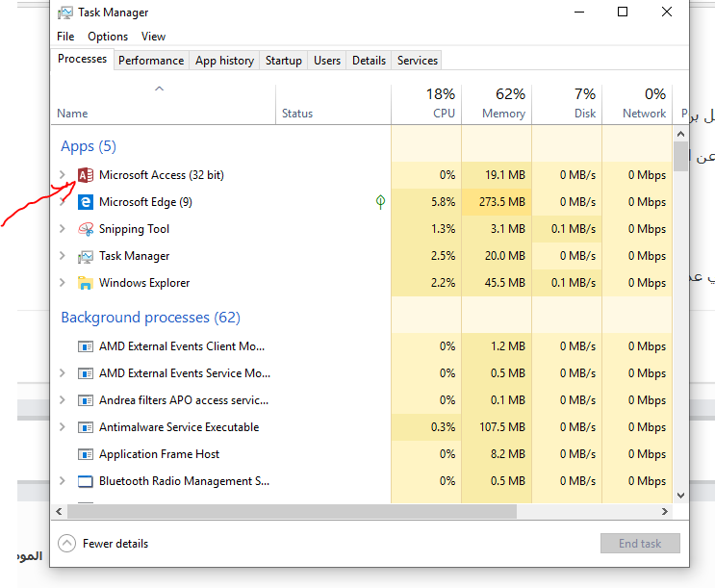Click the Application Frame Host icon
Image resolution: width=715 pixels, height=588 pixels.
[x=85, y=454]
